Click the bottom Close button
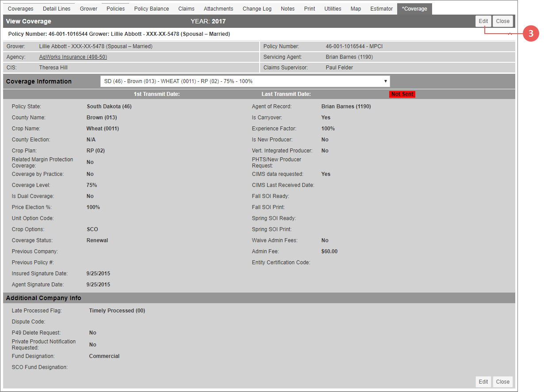 503,382
